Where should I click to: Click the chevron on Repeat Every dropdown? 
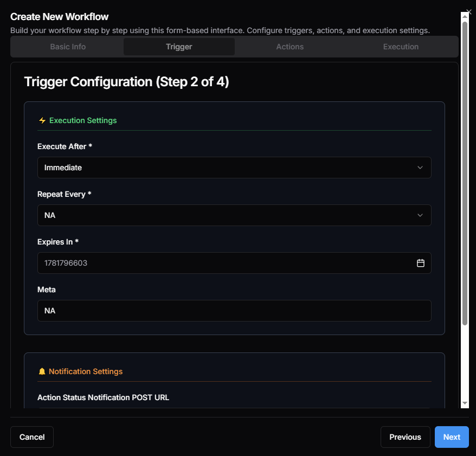[420, 215]
